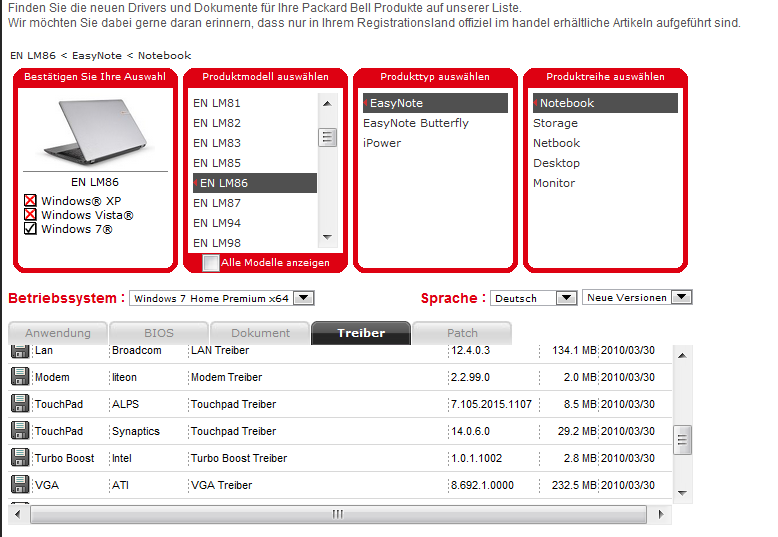Toggle the Windows Vista checkbox
The image size is (778, 537).
pos(30,215)
